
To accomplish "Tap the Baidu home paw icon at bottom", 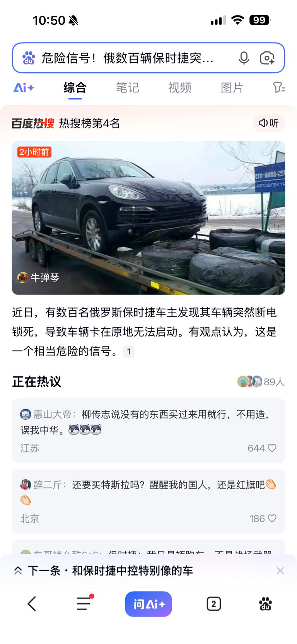I will tap(265, 604).
